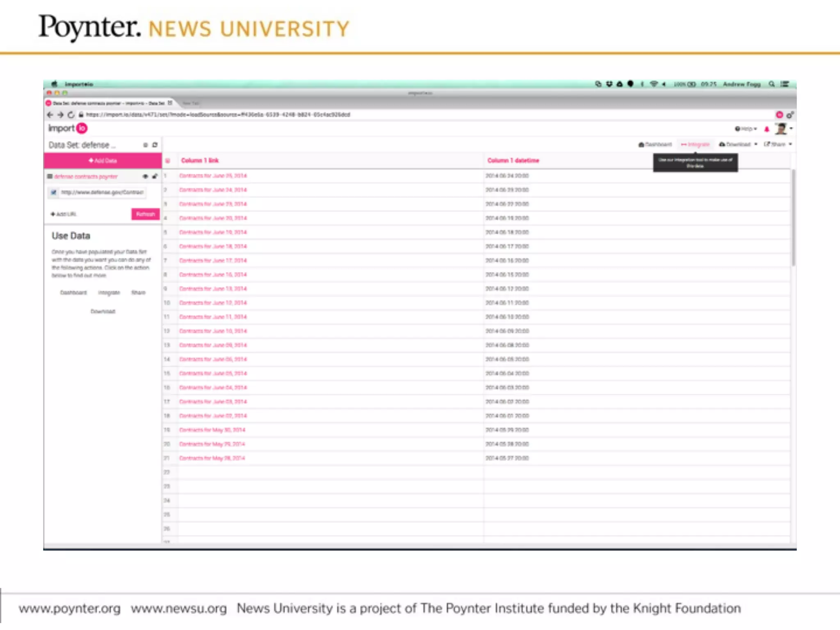
Task: Click the pink import.io extension icon
Action: [779, 115]
